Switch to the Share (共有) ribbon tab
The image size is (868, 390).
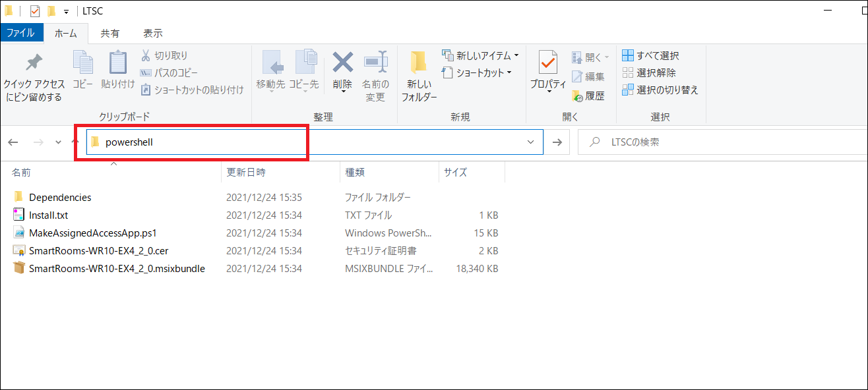(110, 33)
